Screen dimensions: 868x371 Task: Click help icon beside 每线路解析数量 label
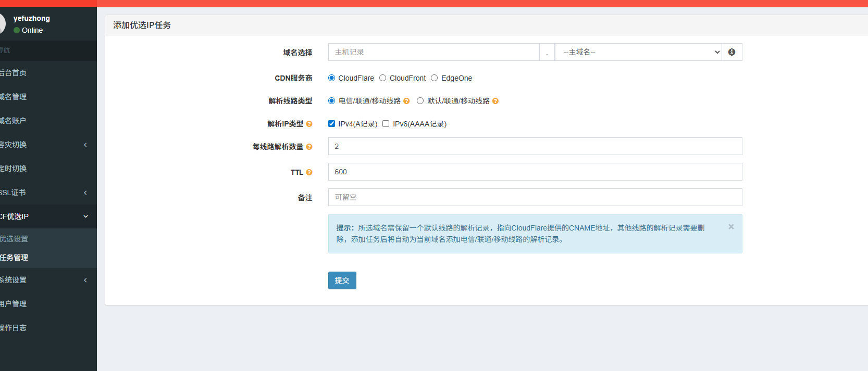tap(309, 147)
